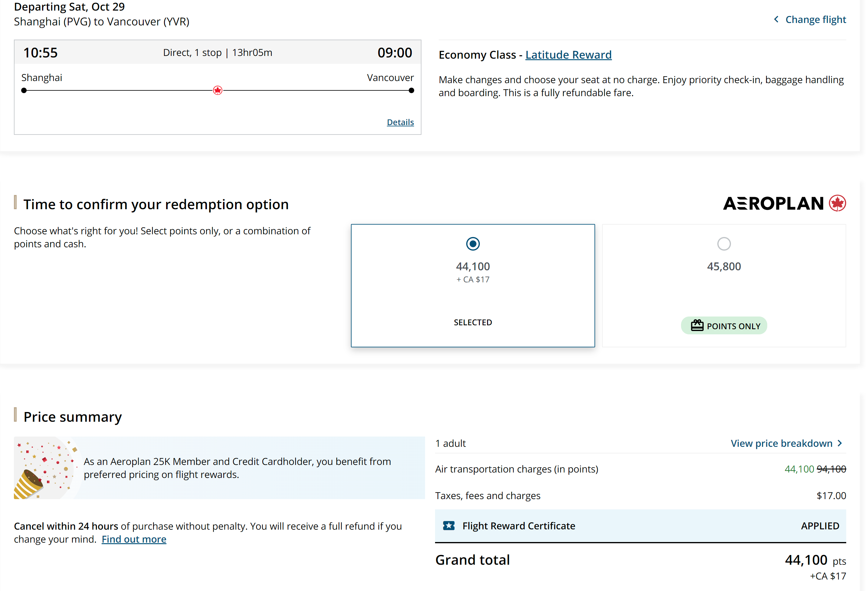
Task: Click the Vancouver destination dot on route line
Action: tap(411, 90)
